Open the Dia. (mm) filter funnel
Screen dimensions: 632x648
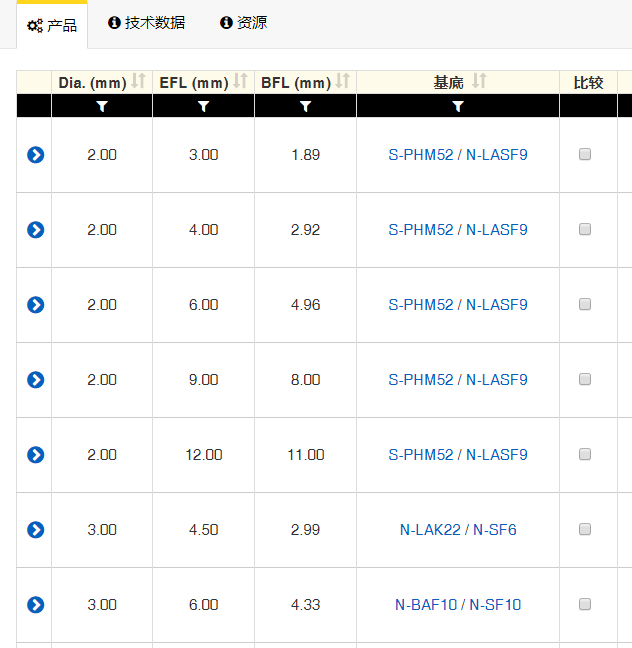pyautogui.click(x=102, y=106)
